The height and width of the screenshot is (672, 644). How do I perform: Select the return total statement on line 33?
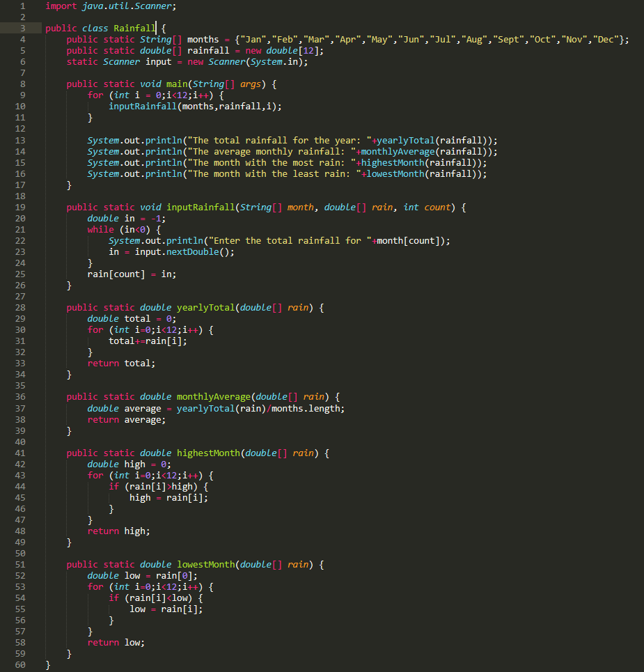(122, 363)
